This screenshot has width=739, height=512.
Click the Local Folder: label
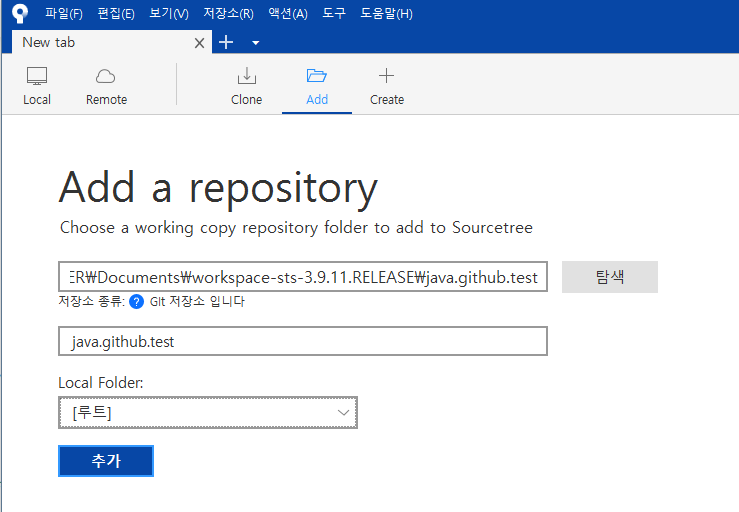pos(100,382)
